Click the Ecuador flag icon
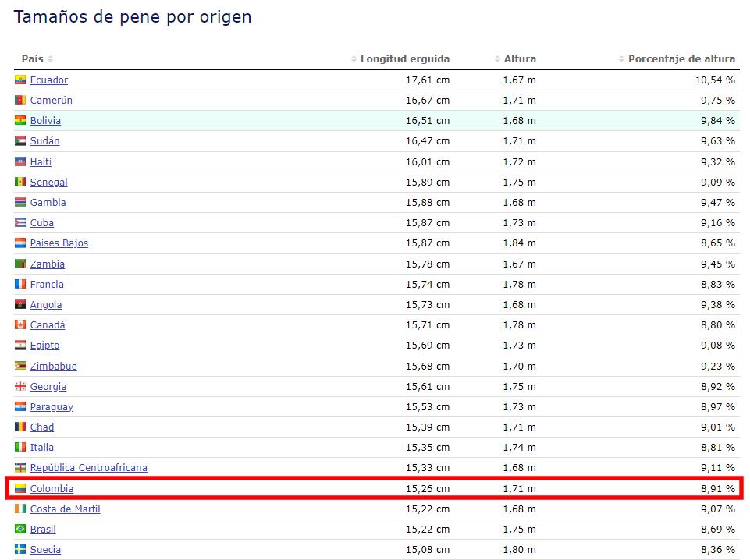The image size is (750, 560). pyautogui.click(x=20, y=80)
